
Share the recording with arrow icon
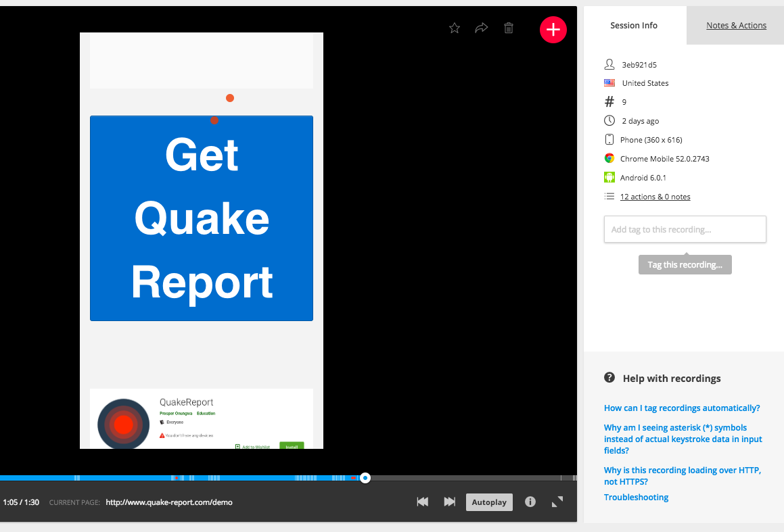[481, 28]
